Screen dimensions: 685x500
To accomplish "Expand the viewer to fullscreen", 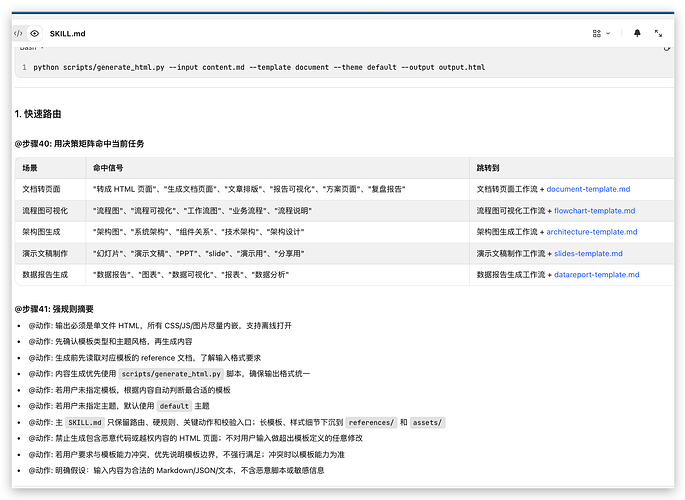I will click(658, 33).
